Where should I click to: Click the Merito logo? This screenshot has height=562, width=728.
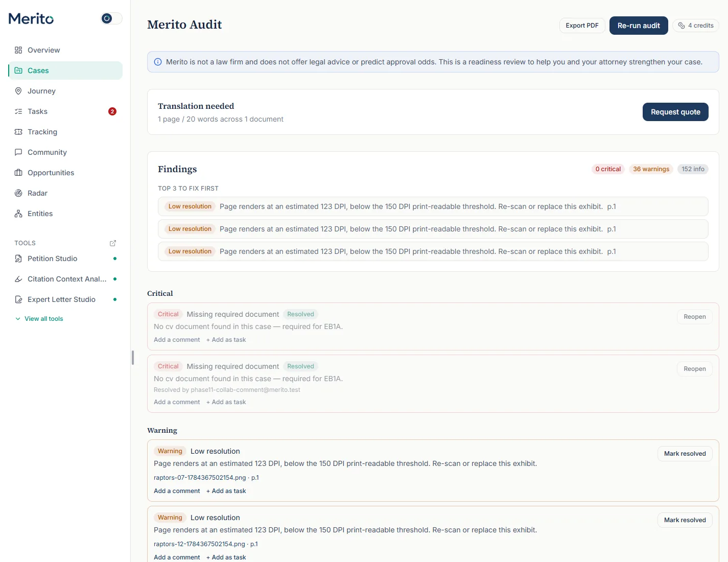coord(31,18)
